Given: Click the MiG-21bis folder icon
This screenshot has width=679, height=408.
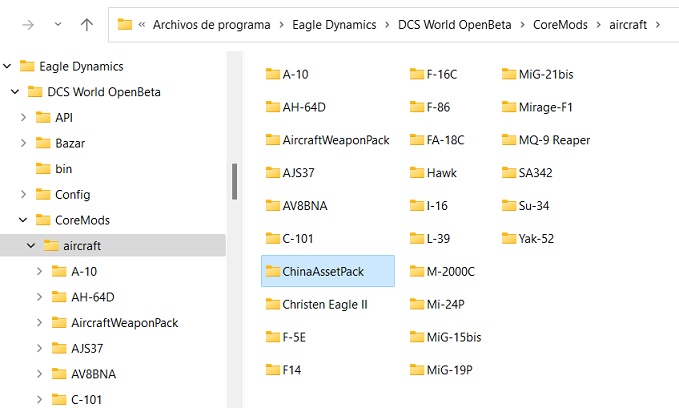Looking at the screenshot, I should pos(509,74).
